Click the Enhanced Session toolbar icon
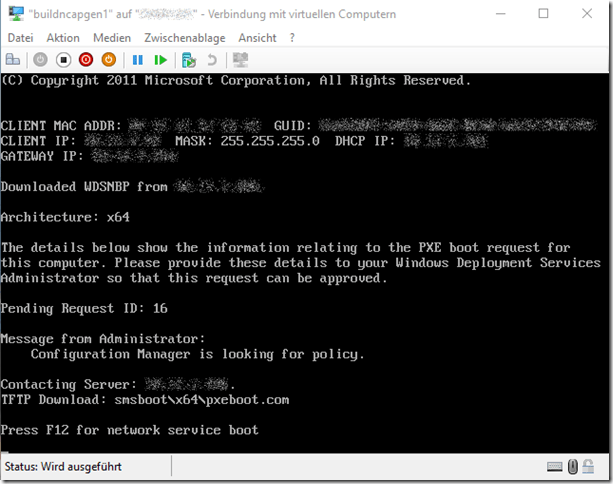The image size is (613, 484). tap(240, 60)
